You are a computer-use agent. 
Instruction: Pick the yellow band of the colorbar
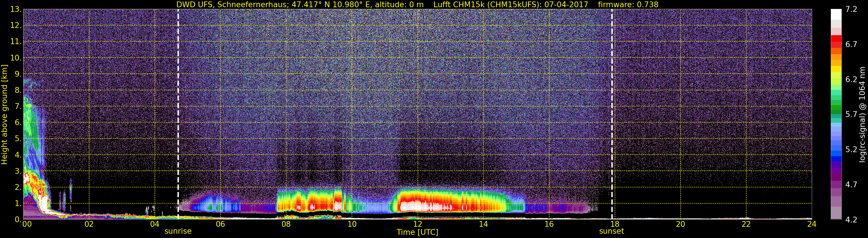pos(836,69)
